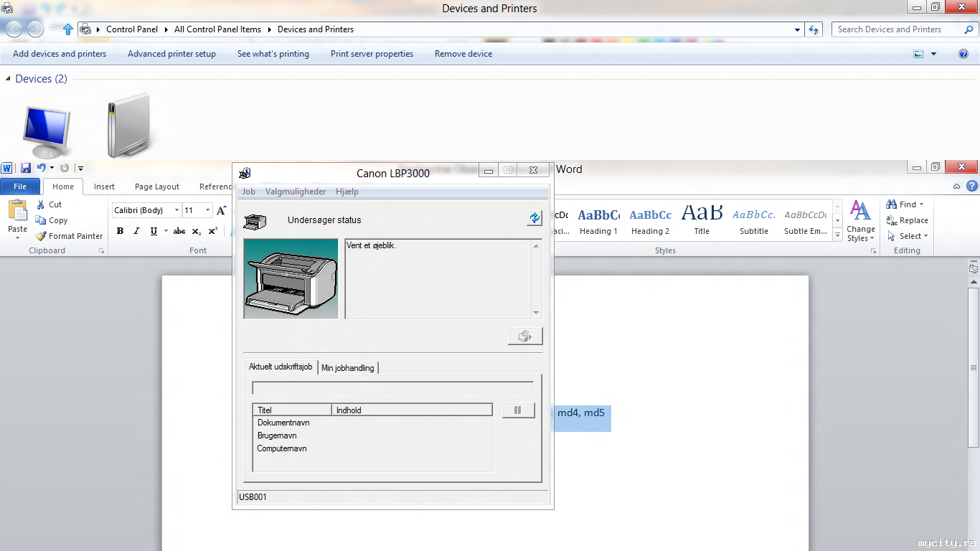This screenshot has width=980, height=551.
Task: Click the Change Styles button
Action: [x=860, y=221]
